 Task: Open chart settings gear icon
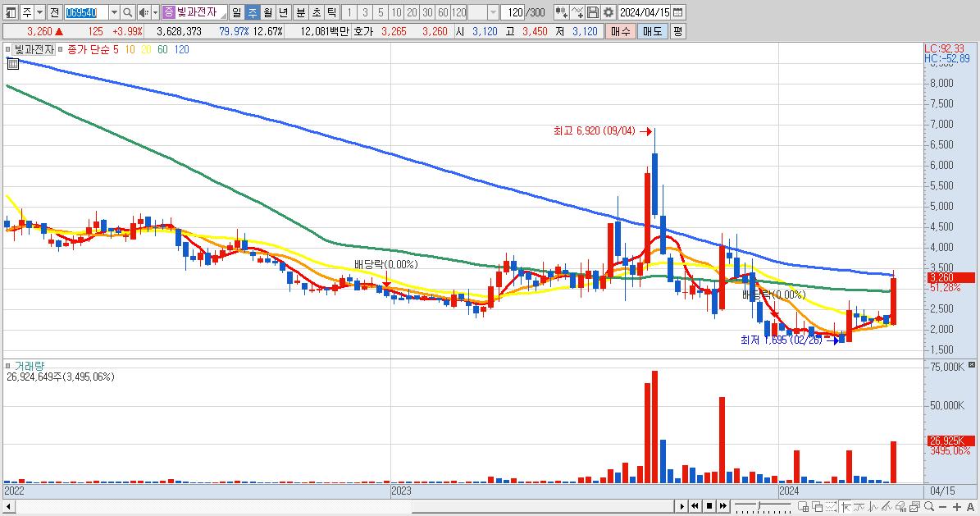609,11
